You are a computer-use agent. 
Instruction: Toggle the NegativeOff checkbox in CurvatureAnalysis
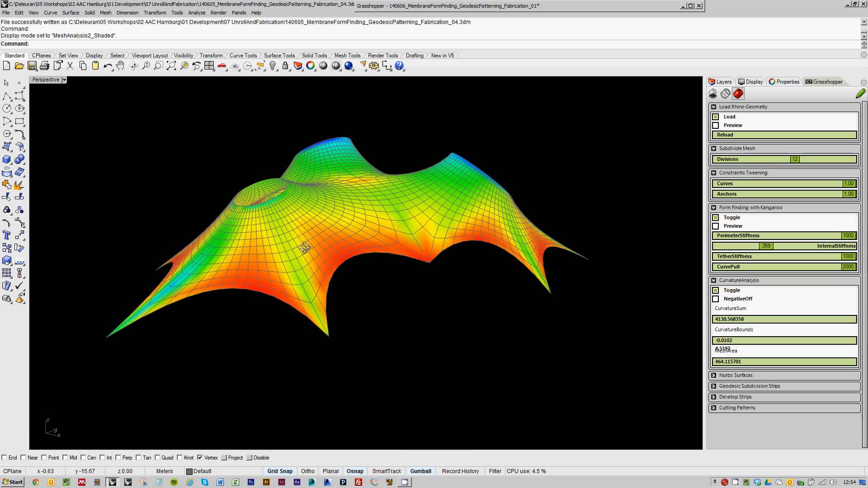click(716, 299)
